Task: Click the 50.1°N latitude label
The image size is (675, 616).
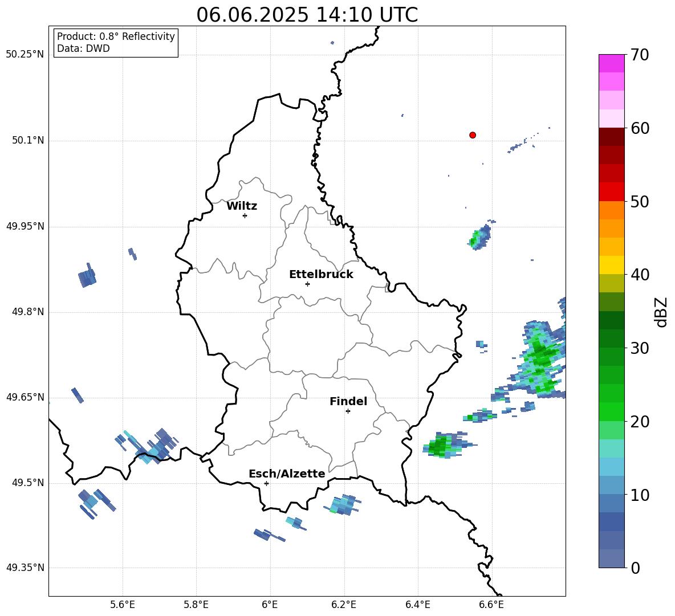Action: click(27, 141)
